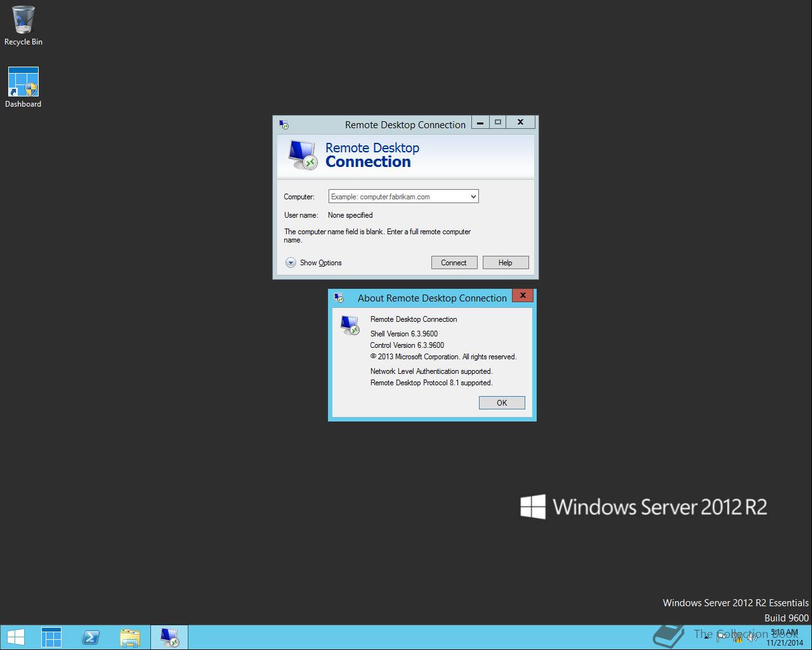The height and width of the screenshot is (650, 812).
Task: Close the About Remote Desktop Connection dialog
Action: tap(523, 295)
